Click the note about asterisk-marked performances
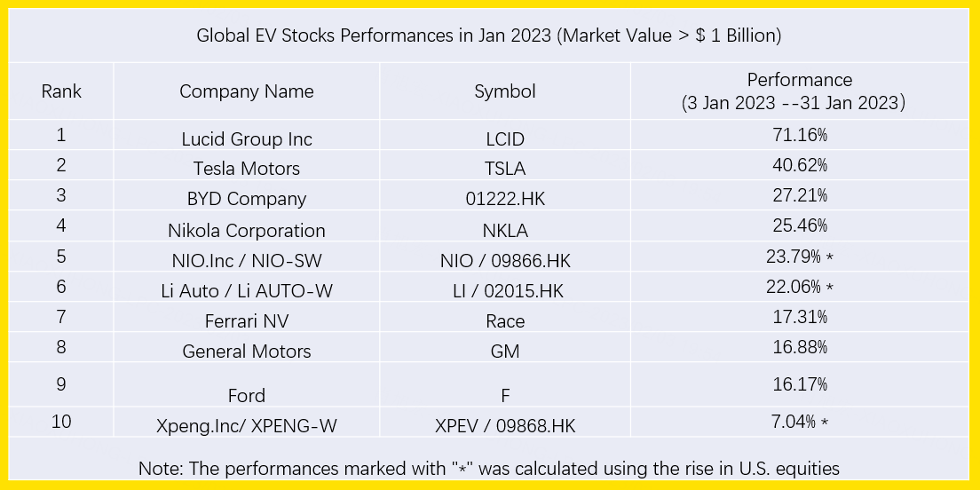The height and width of the screenshot is (490, 980). coord(488,468)
